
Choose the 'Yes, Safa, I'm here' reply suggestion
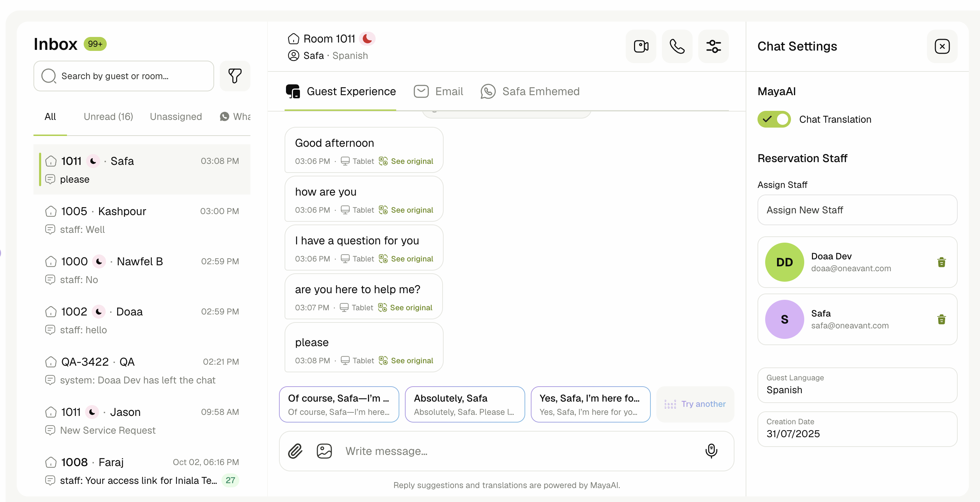(590, 405)
